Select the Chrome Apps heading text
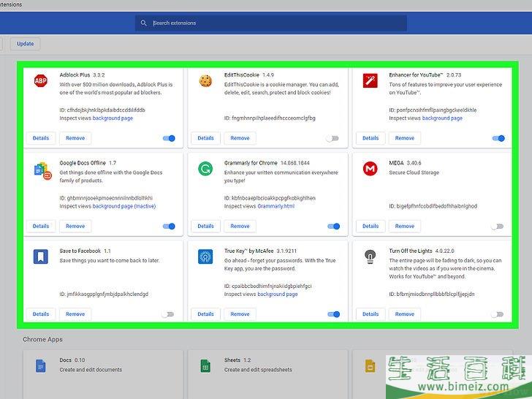 [x=42, y=339]
